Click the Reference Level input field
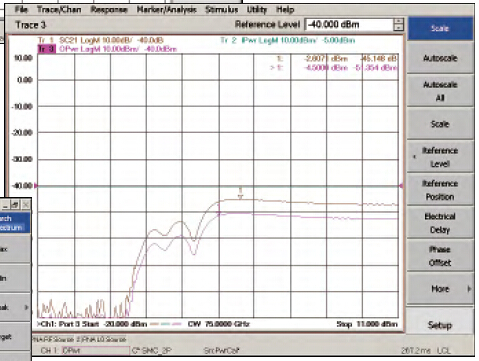 (x=349, y=25)
